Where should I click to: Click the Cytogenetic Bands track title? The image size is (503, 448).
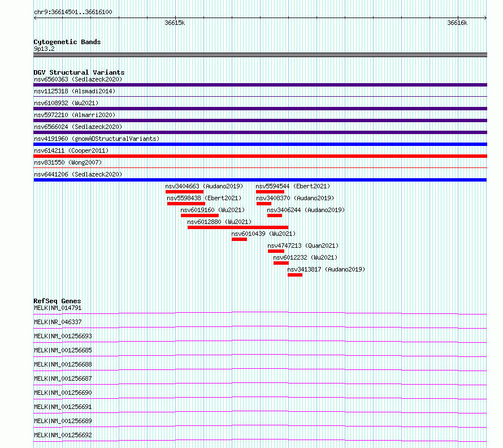click(67, 42)
